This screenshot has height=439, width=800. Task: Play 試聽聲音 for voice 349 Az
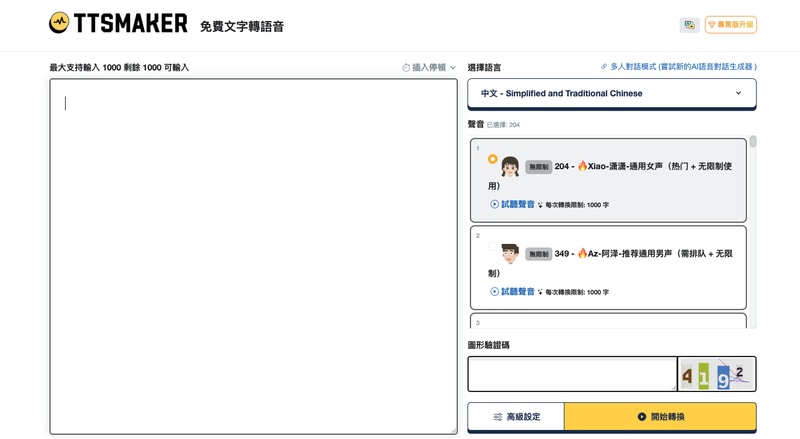pyautogui.click(x=512, y=291)
